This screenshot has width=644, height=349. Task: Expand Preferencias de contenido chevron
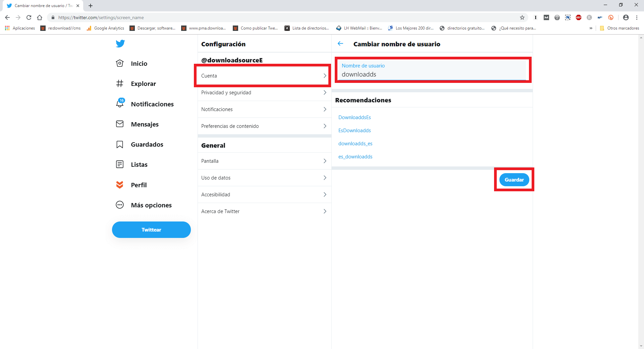325,126
